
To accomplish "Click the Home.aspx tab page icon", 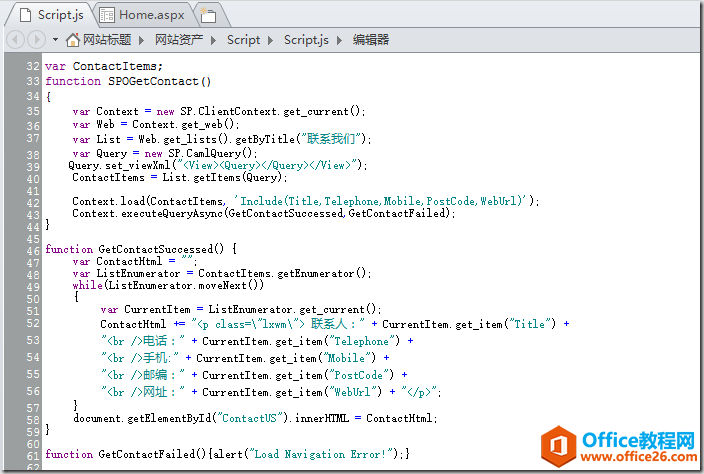I will point(106,15).
